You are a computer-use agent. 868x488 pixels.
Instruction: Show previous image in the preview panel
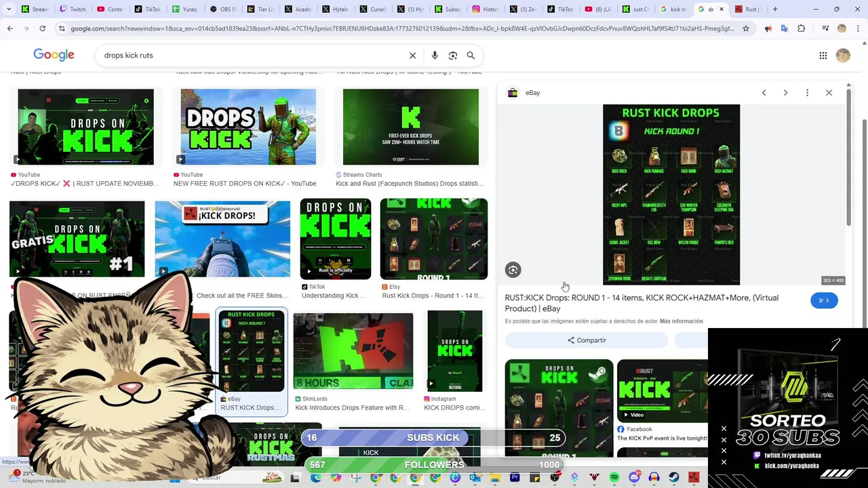(x=764, y=93)
